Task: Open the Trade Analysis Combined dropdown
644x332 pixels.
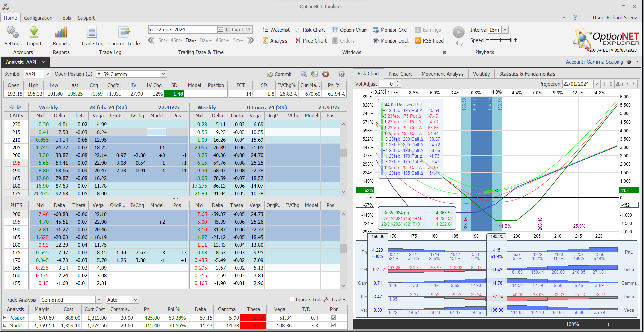Action: [99, 300]
